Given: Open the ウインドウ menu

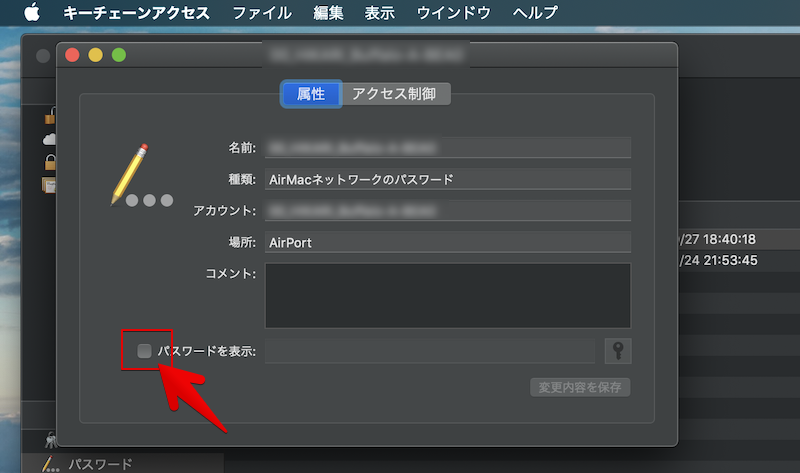Looking at the screenshot, I should (453, 13).
